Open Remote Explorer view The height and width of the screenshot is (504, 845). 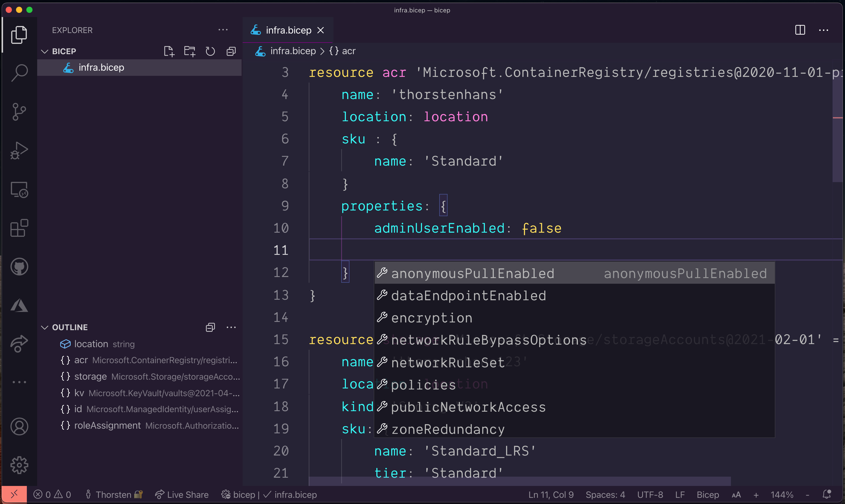(19, 189)
